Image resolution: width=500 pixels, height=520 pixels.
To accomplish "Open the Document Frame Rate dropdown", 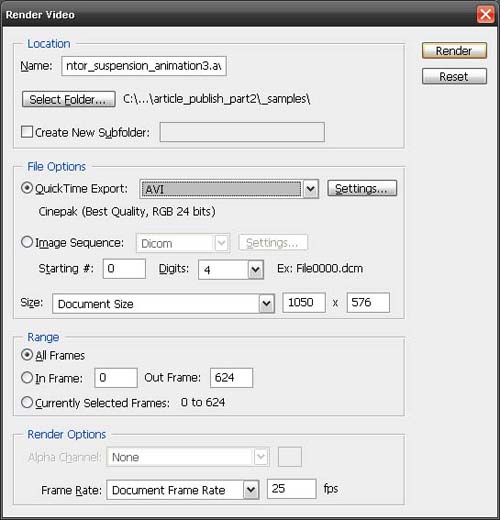I will [x=251, y=490].
